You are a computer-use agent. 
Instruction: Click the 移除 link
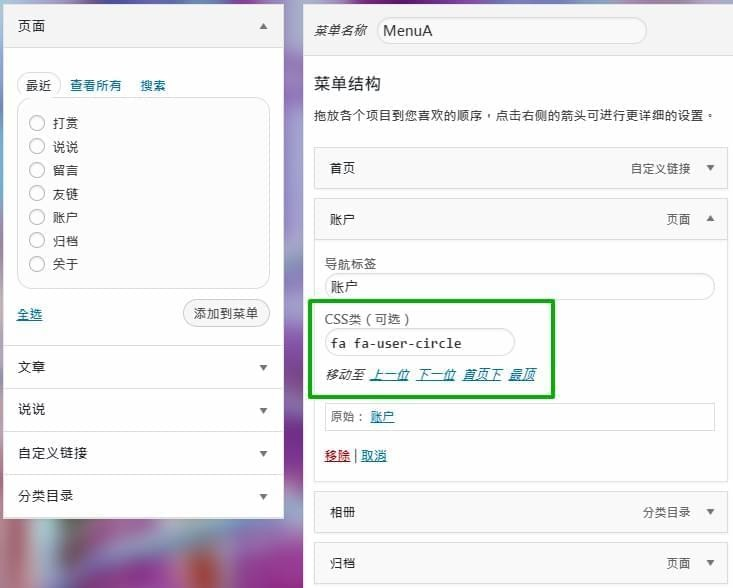coord(337,455)
